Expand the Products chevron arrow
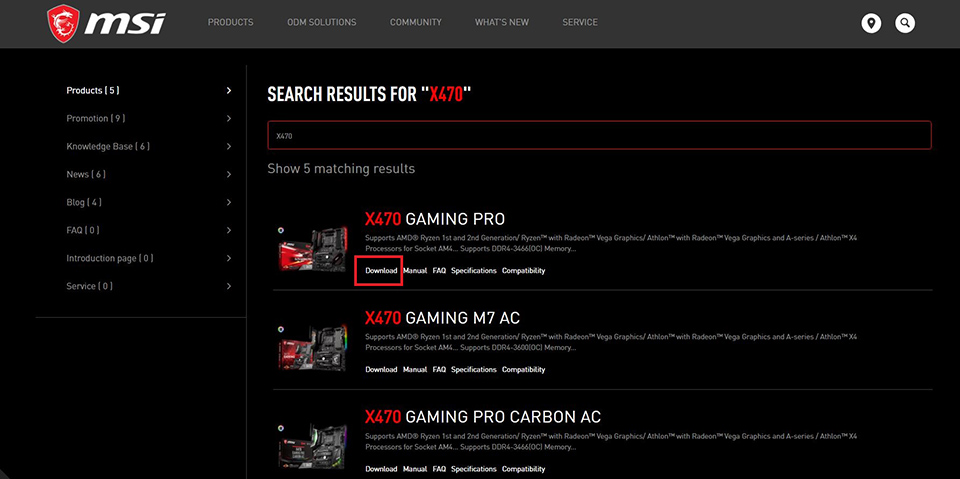 pos(229,91)
